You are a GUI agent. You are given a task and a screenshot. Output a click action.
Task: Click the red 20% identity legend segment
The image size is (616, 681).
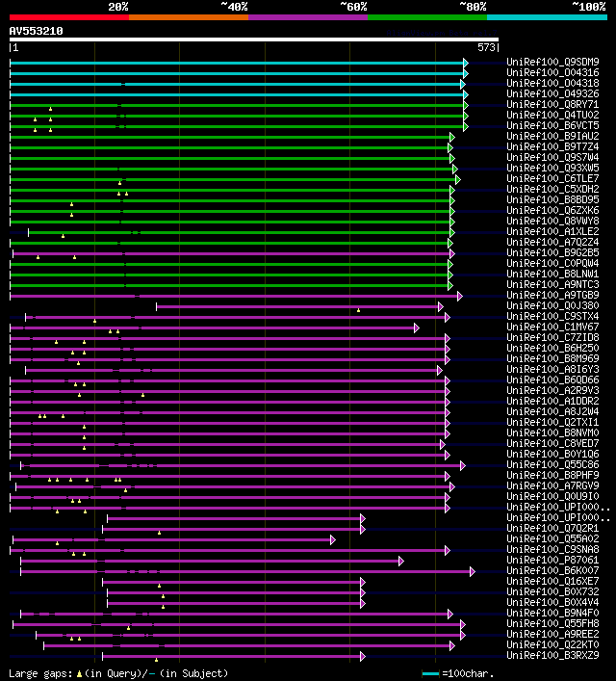tap(69, 17)
